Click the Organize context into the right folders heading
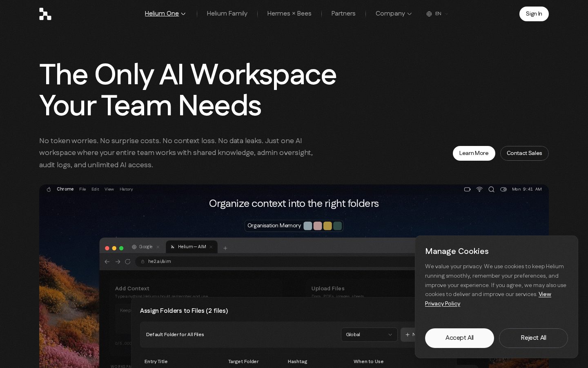This screenshot has height=368, width=588. point(294,204)
